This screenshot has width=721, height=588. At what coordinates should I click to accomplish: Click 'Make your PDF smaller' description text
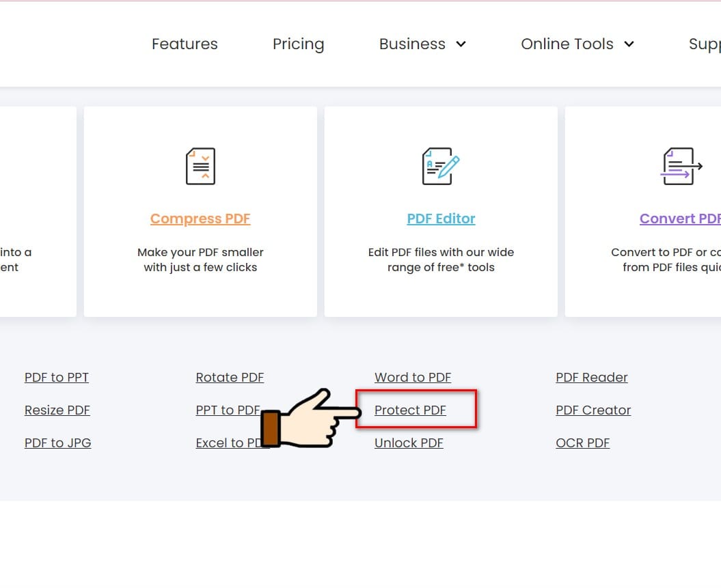(200, 252)
